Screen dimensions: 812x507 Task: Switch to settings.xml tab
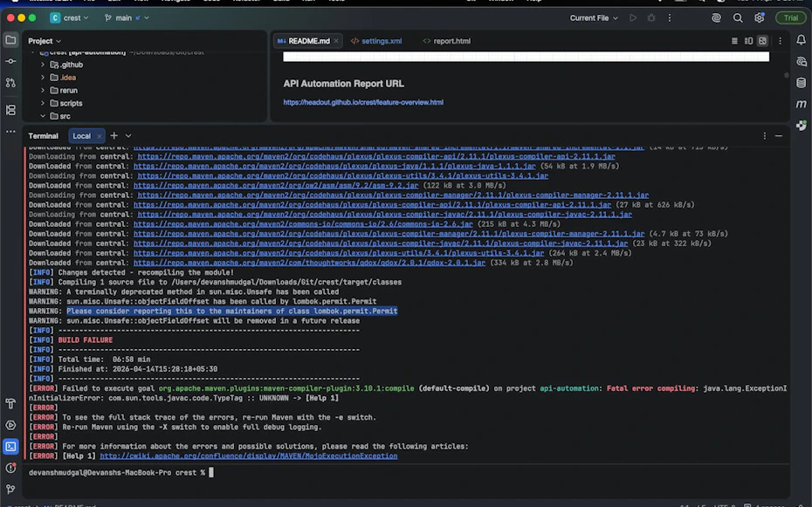tap(376, 41)
